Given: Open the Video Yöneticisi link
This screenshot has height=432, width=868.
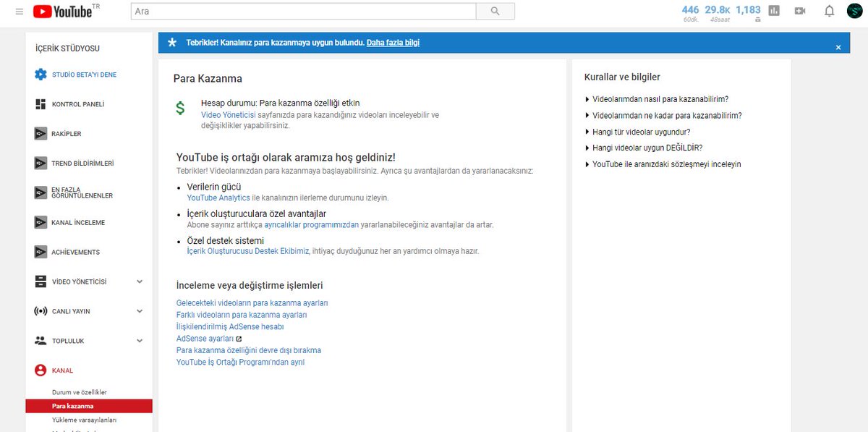Looking at the screenshot, I should [x=229, y=114].
